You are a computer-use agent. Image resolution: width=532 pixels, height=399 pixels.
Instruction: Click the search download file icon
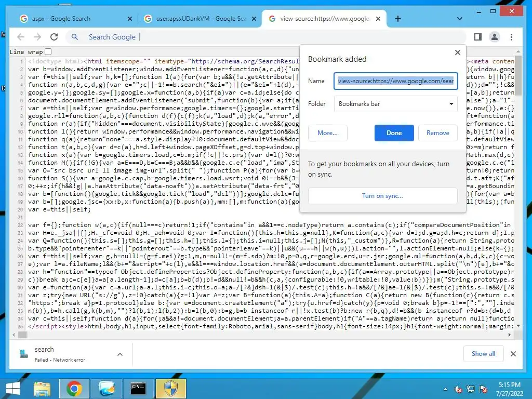24,354
